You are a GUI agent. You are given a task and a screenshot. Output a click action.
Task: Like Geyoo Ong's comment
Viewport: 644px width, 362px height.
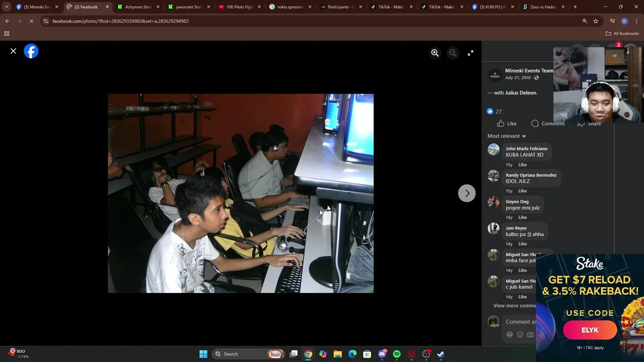[522, 218]
